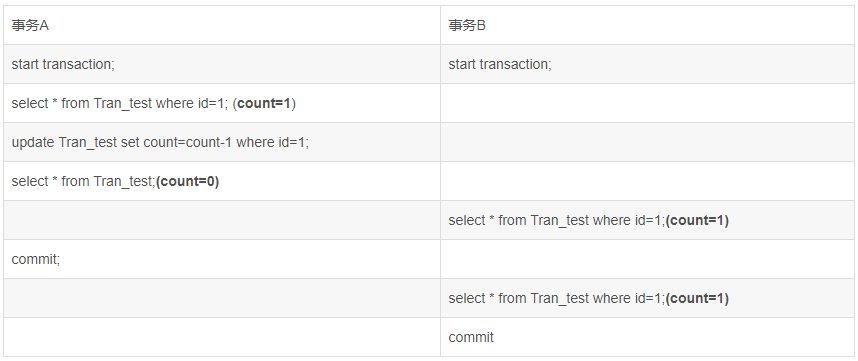Viewport: 858px width, 361px height.
Task: Click commit in transaction B column
Action: point(471,337)
